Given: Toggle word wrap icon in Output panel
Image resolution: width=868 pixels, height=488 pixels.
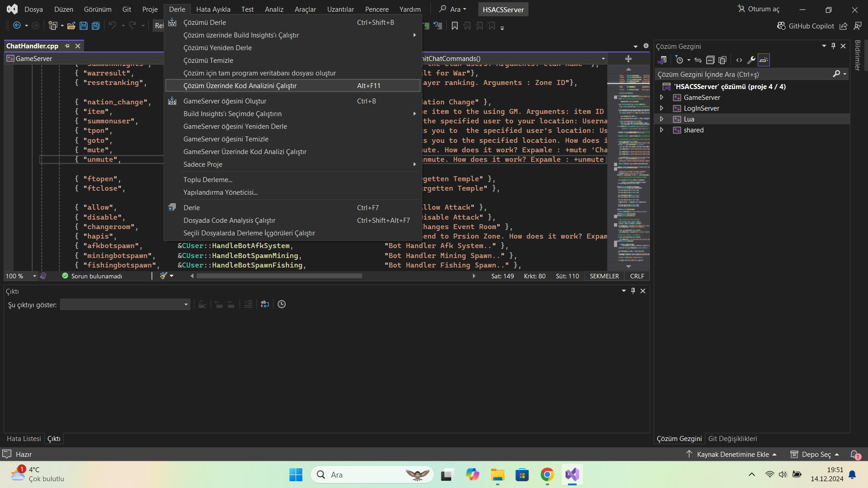Looking at the screenshot, I should [x=265, y=304].
